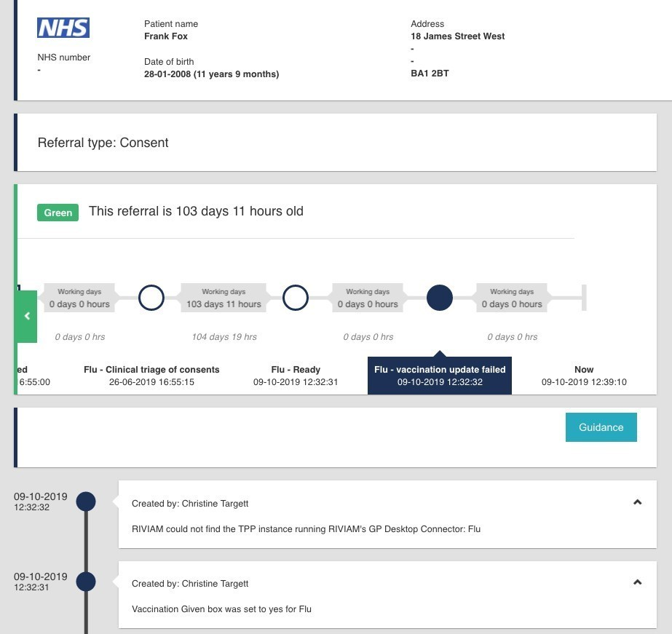Screen dimensions: 672x634
Task: Select the Clinical triage of consents circle marker
Action: (x=151, y=298)
